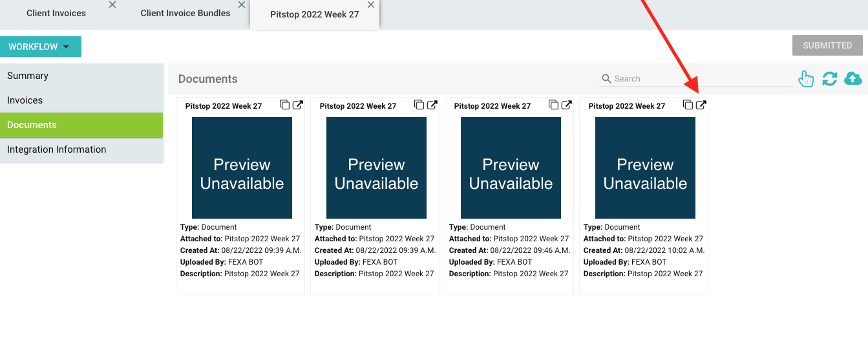Expand the WORKFLOW dropdown

[40, 47]
